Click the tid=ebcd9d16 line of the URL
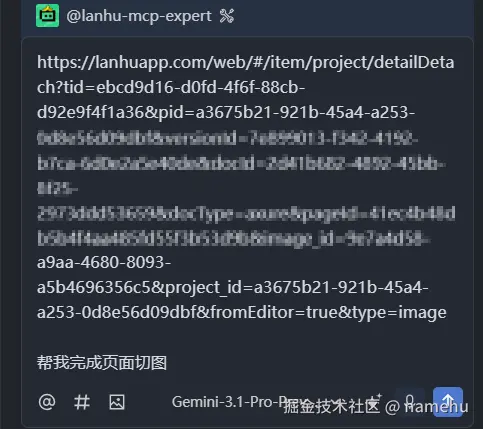 171,87
